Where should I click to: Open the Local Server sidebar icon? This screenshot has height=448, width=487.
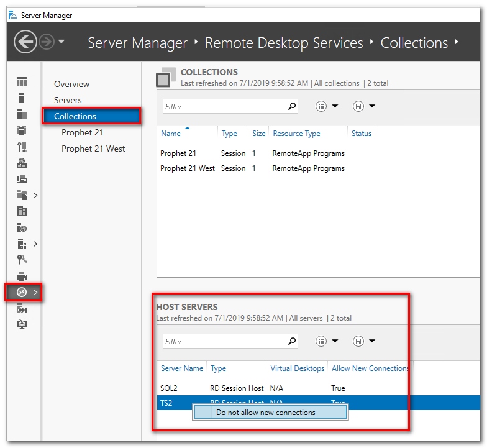click(x=21, y=98)
